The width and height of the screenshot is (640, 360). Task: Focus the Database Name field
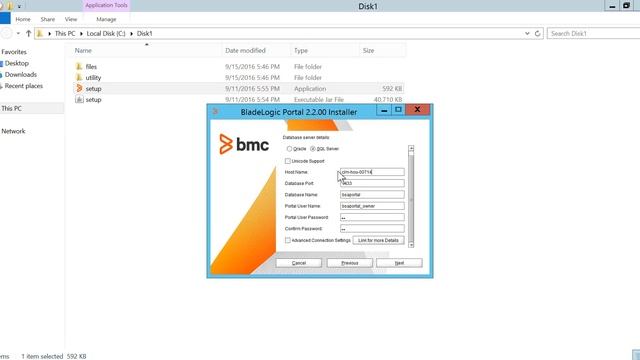[x=372, y=195]
